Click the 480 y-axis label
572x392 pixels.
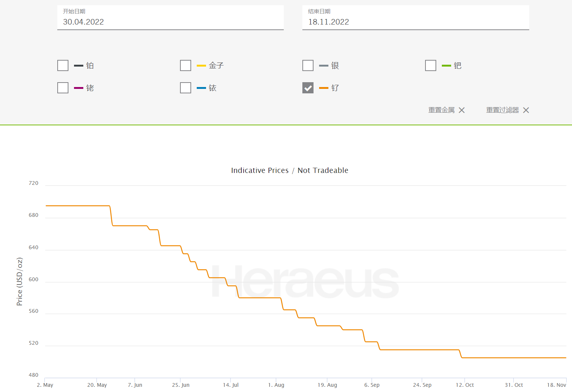pyautogui.click(x=33, y=375)
